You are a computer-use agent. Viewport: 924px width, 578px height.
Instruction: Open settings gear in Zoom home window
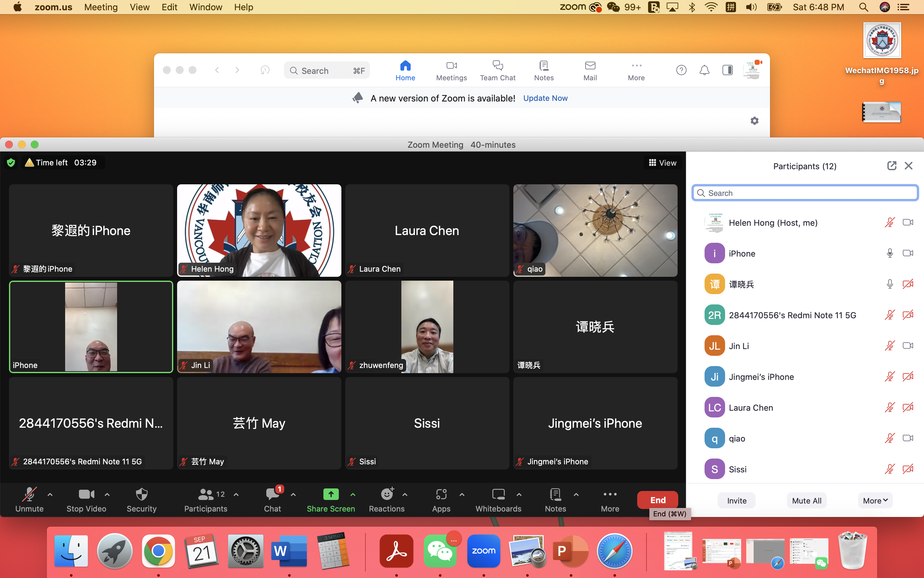point(755,121)
